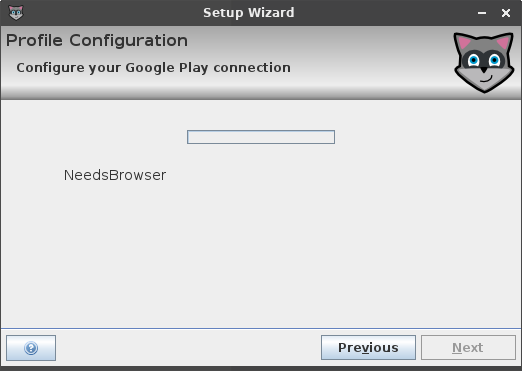Click the Setup Wizard title text
Image resolution: width=522 pixels, height=371 pixels.
tap(249, 13)
